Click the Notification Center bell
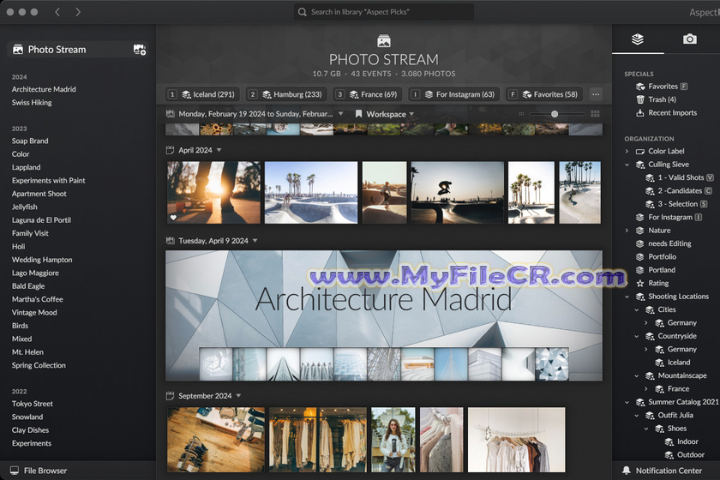This screenshot has height=480, width=720. pyautogui.click(x=670, y=470)
